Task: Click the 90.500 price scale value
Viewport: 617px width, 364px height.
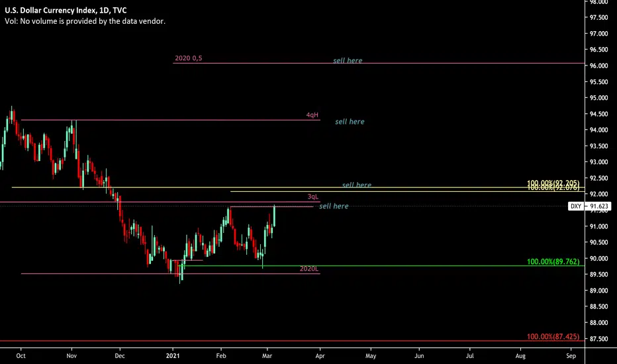Action: tap(598, 242)
